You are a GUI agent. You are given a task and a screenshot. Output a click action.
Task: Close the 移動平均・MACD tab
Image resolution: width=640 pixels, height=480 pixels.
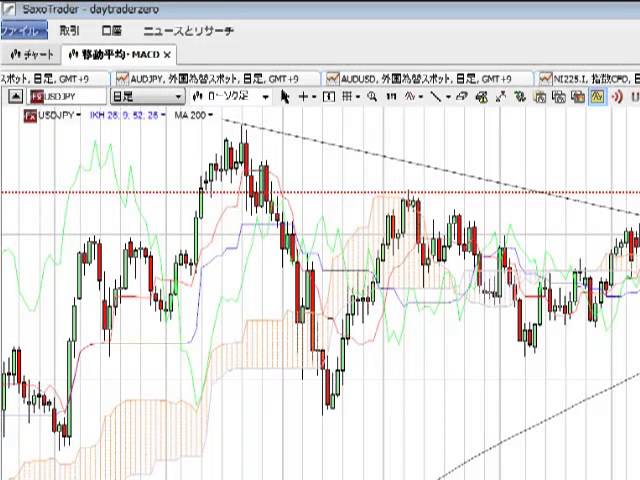point(167,54)
